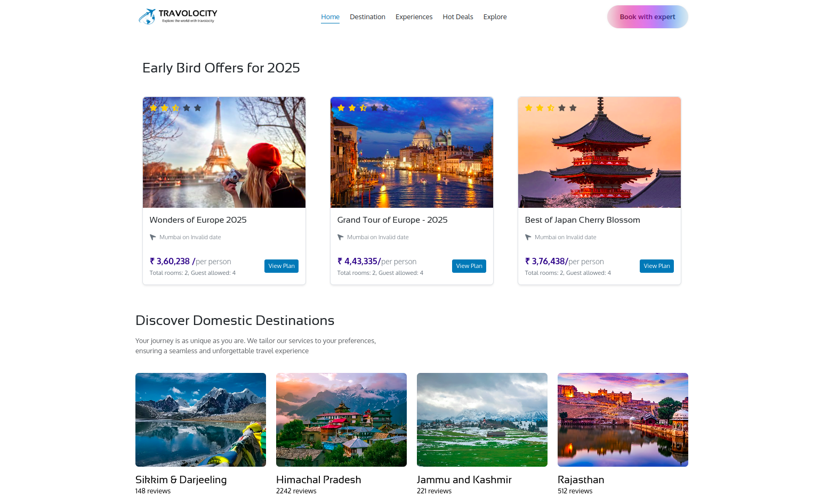Open the Home menu item

330,17
